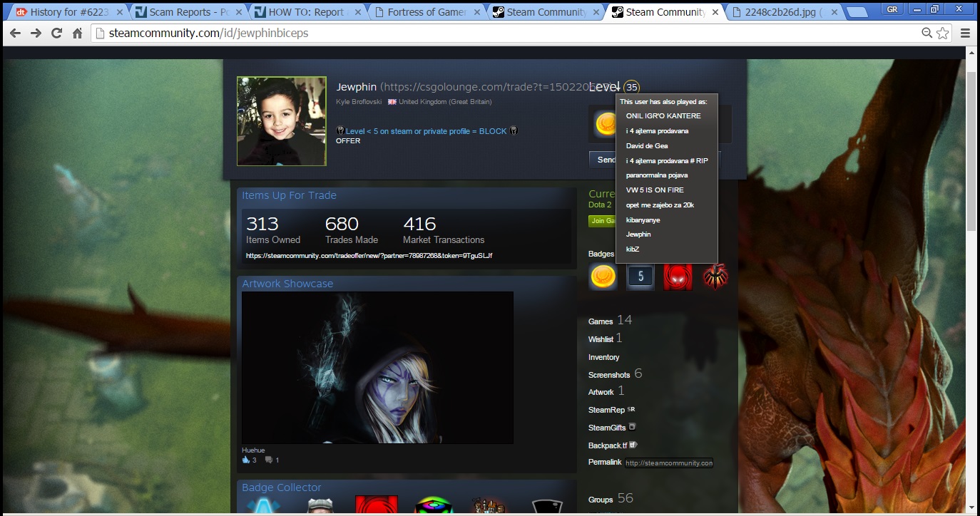Switch to the Fortress of Gamers tab

click(x=426, y=12)
